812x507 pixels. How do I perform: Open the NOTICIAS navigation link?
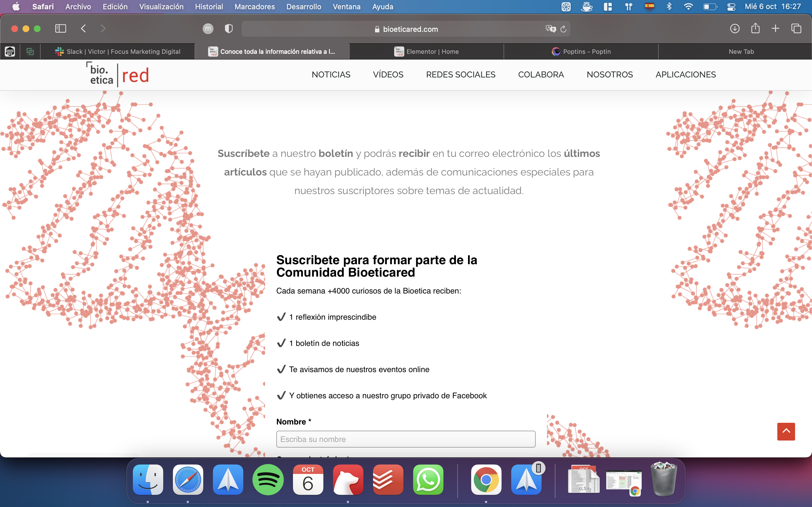point(331,74)
